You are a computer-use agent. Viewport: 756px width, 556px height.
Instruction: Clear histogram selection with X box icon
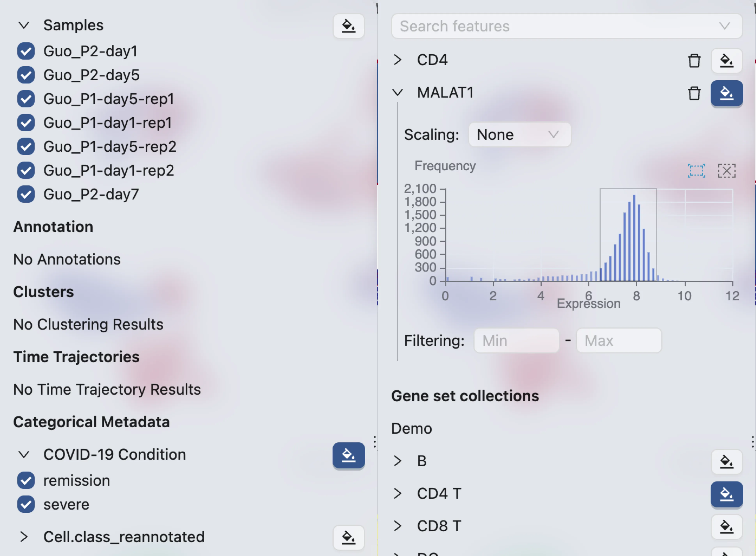[x=726, y=171]
